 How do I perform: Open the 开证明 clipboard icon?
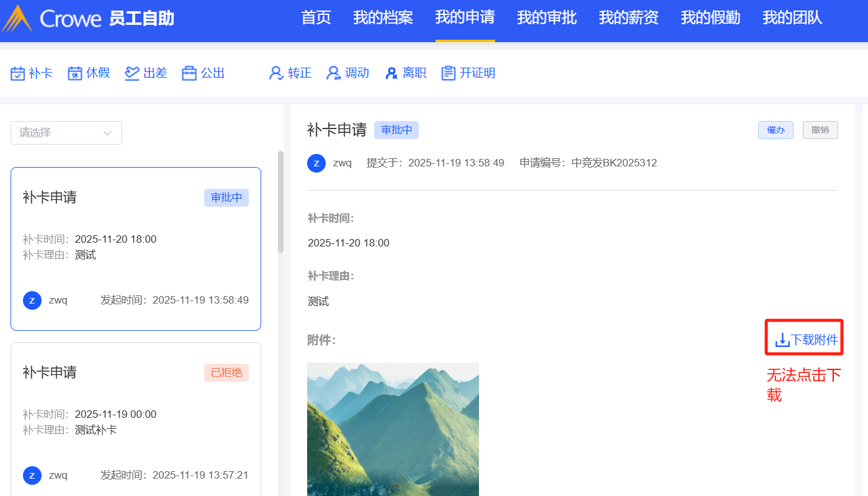pyautogui.click(x=449, y=73)
